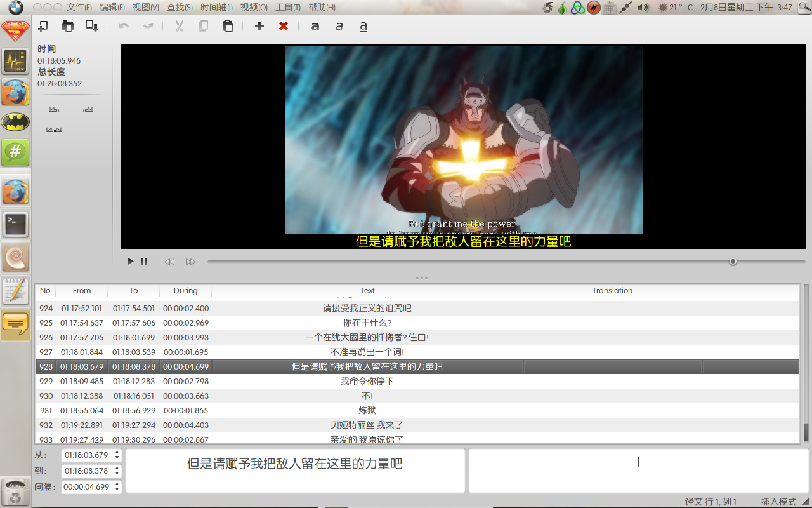812x508 pixels.
Task: Apply underline text formatting icon
Action: tap(363, 27)
